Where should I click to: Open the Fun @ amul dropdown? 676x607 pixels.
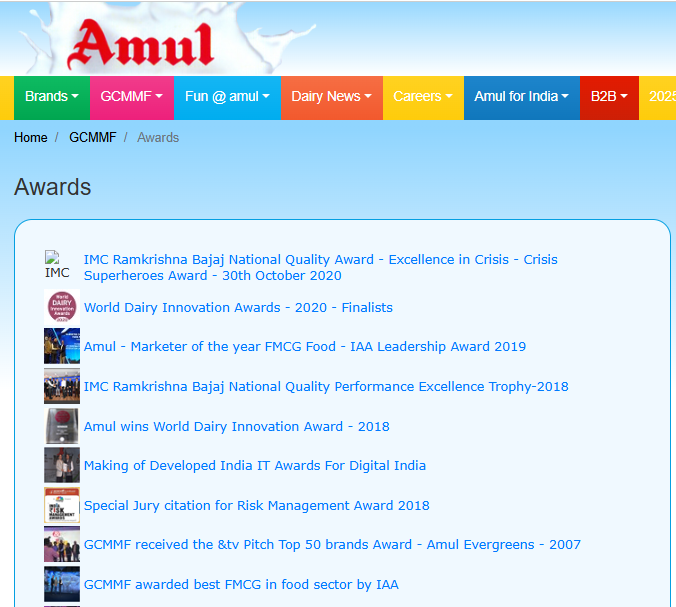[227, 97]
